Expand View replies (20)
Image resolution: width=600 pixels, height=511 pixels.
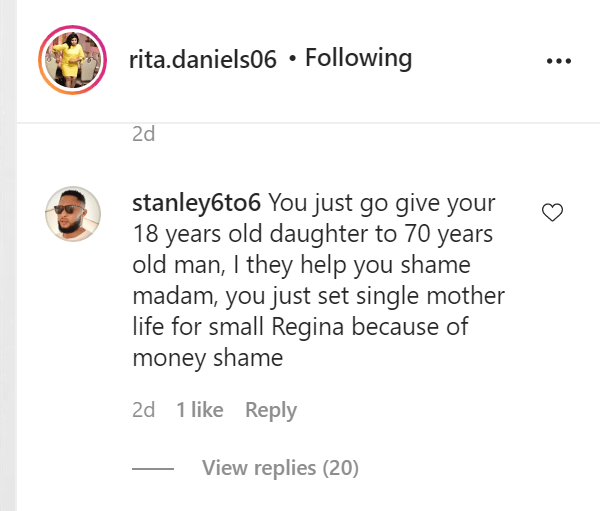pos(280,467)
